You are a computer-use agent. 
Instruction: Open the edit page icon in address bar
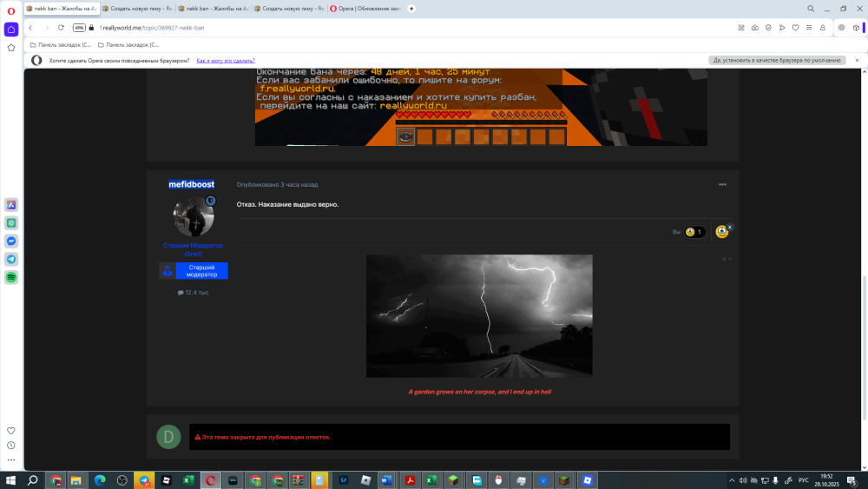741,28
